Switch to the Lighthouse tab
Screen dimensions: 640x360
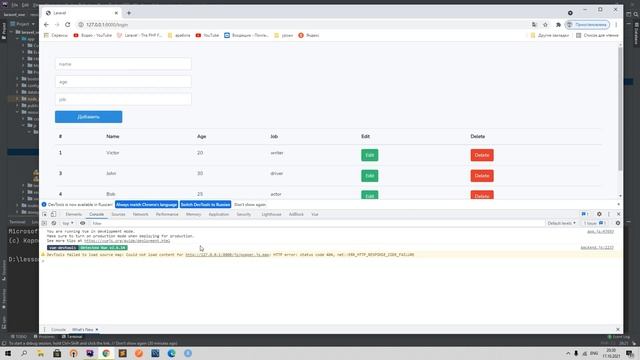click(271, 214)
